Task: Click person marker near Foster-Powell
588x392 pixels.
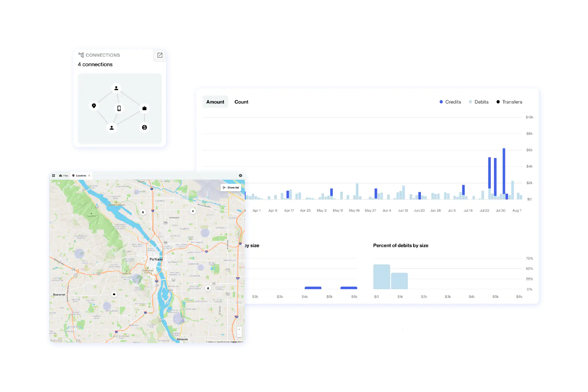Action: (208, 288)
